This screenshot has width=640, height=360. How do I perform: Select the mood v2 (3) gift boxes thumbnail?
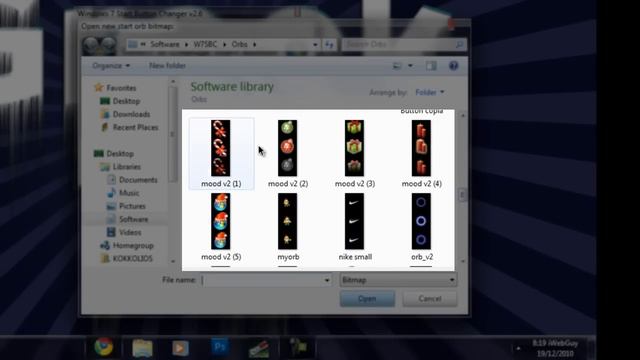coord(354,148)
